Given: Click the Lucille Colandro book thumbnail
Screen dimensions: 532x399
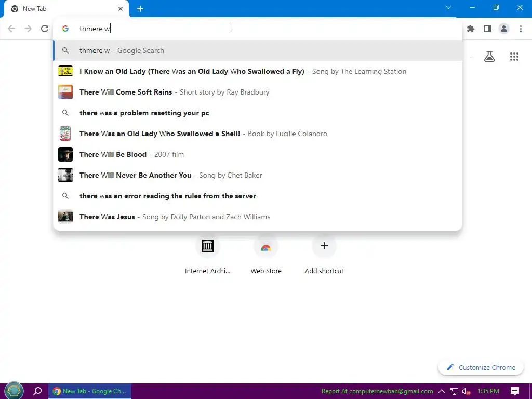Looking at the screenshot, I should click(65, 134).
